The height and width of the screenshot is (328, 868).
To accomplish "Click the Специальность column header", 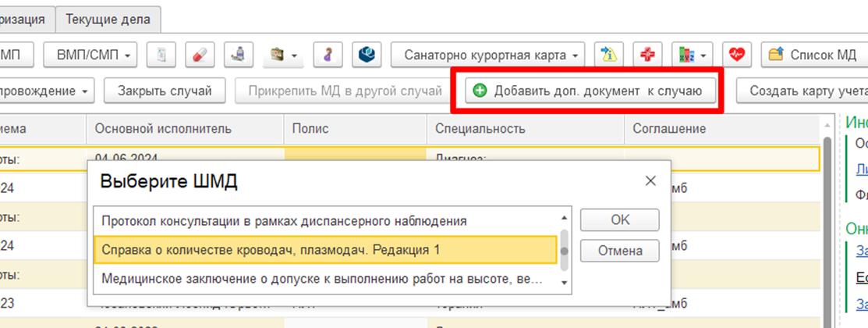I will [480, 128].
